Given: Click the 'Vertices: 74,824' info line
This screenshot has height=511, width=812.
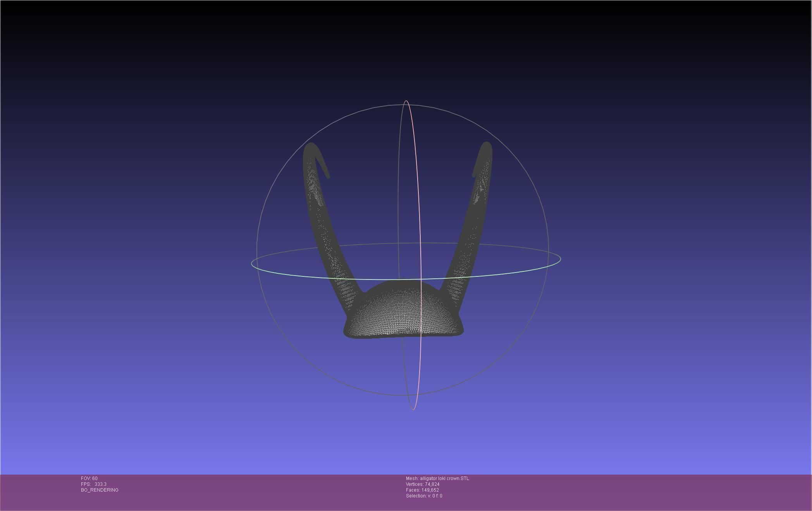Looking at the screenshot, I should coord(423,484).
